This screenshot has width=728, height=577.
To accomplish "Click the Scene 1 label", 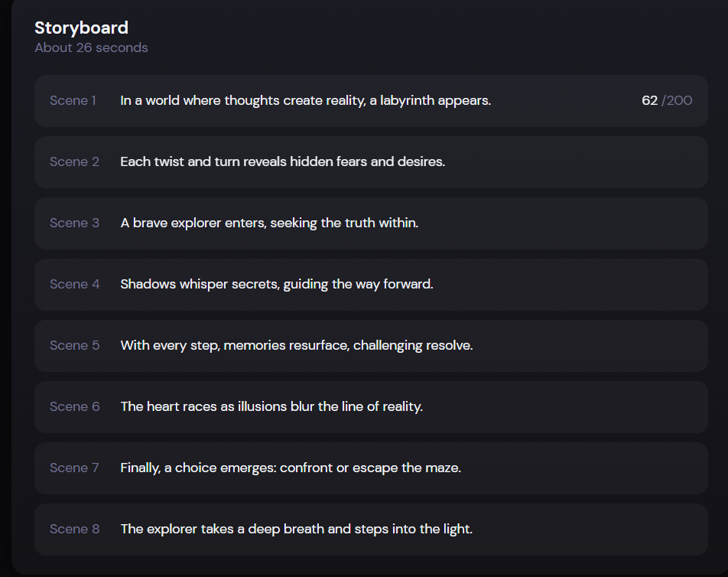I will point(73,100).
